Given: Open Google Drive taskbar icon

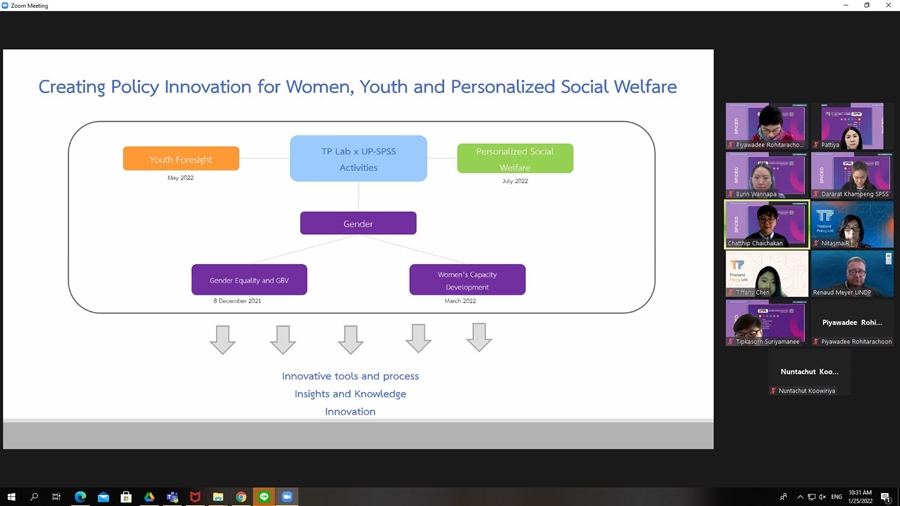Looking at the screenshot, I should [x=149, y=497].
